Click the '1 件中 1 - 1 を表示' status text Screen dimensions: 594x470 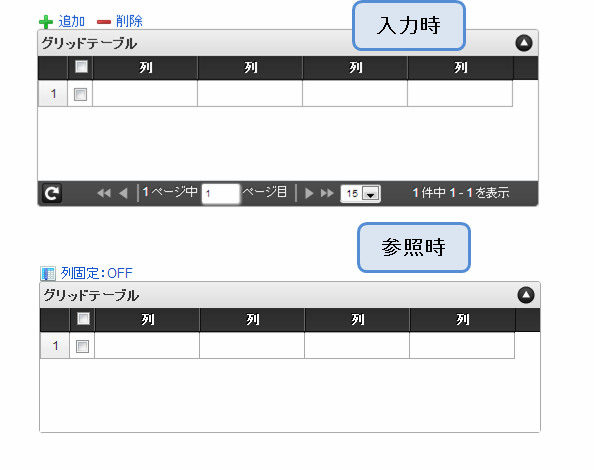(461, 193)
